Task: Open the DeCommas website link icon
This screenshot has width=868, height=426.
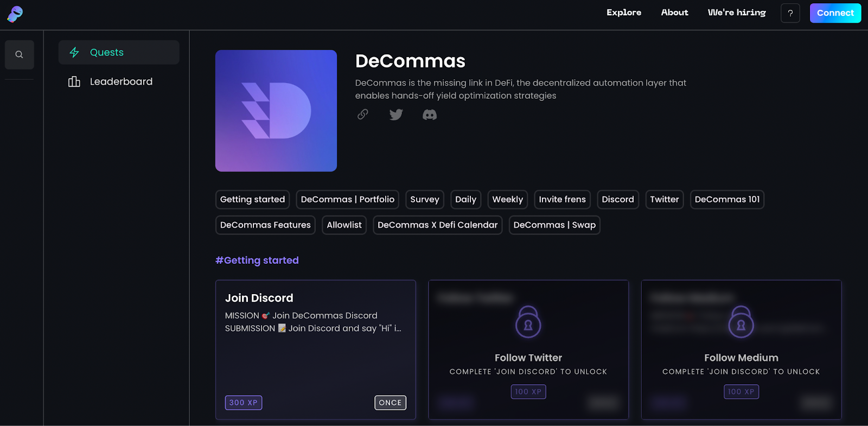Action: (363, 114)
